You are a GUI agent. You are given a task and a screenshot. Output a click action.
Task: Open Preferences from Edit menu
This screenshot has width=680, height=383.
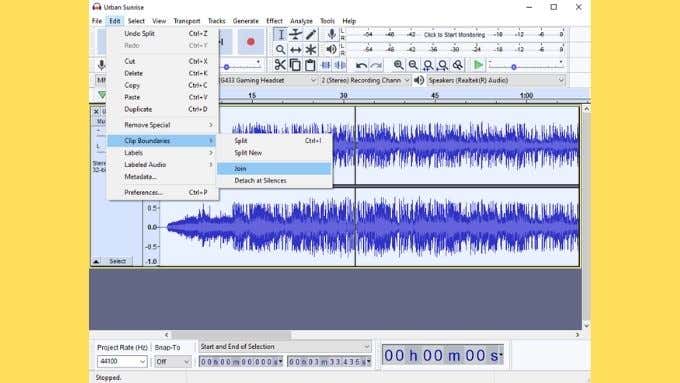[163, 192]
